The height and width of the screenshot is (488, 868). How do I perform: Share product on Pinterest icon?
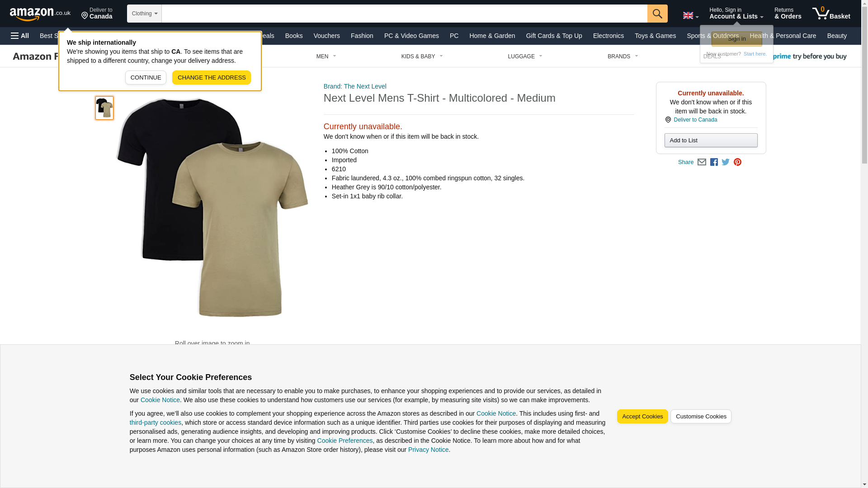click(x=737, y=162)
